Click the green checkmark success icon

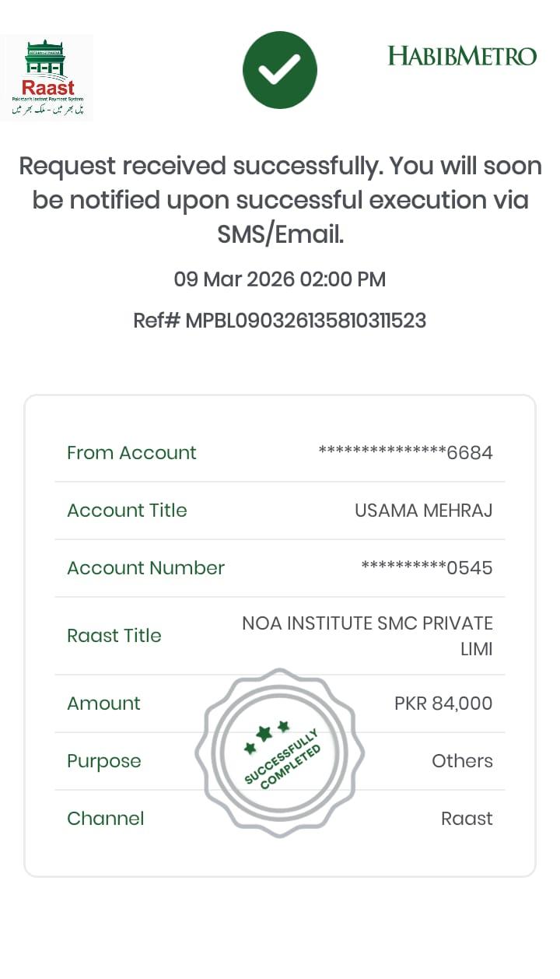click(280, 71)
